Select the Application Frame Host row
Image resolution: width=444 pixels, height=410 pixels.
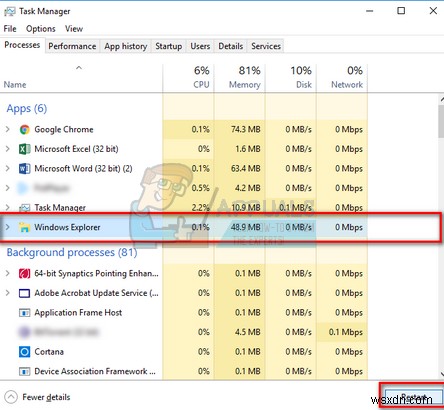(x=184, y=313)
